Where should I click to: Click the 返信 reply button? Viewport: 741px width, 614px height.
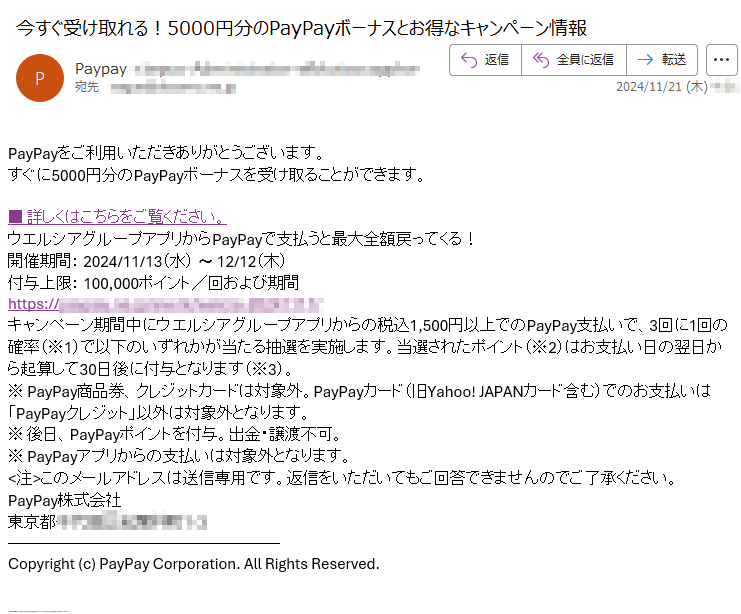click(485, 60)
